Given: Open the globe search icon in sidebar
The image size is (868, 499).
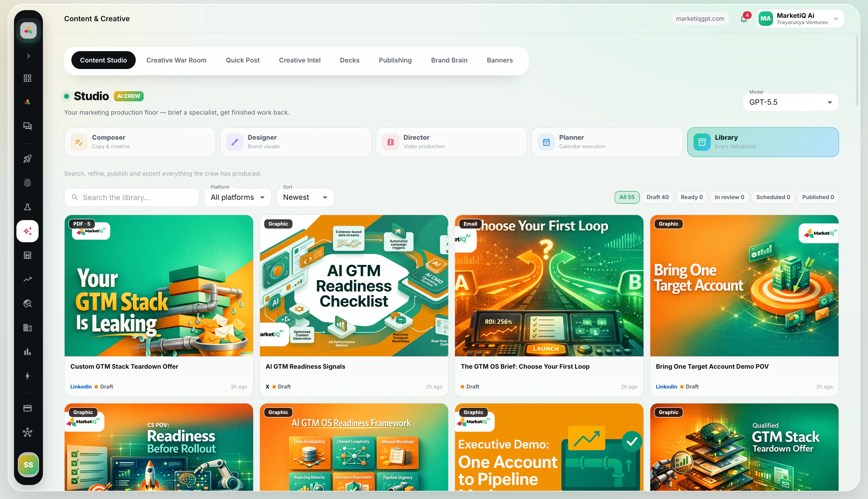Looking at the screenshot, I should tap(27, 304).
